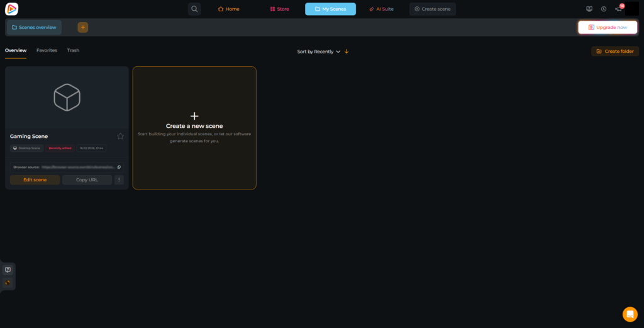The width and height of the screenshot is (644, 328).
Task: Click the Create a new scene card
Action: 194,128
